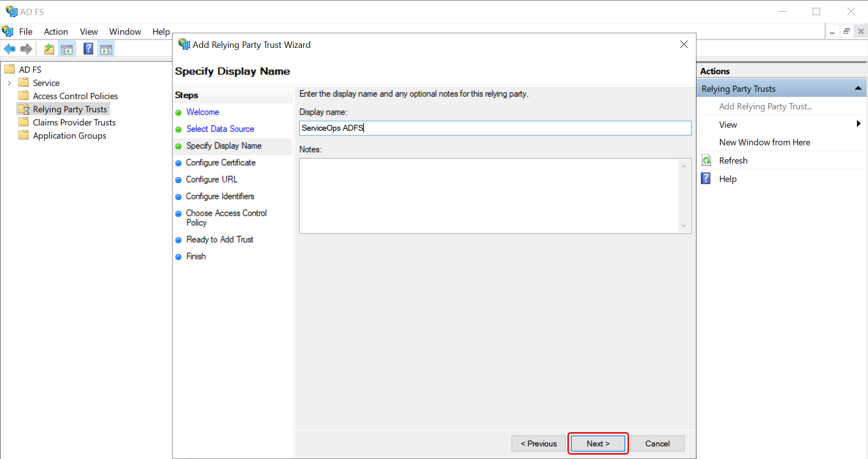Open the Window menu

125,32
